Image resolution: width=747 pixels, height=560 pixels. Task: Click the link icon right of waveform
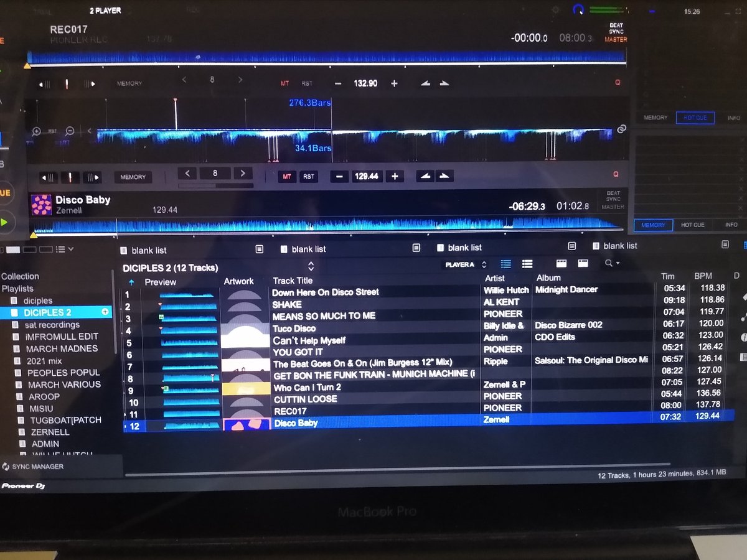[x=621, y=129]
